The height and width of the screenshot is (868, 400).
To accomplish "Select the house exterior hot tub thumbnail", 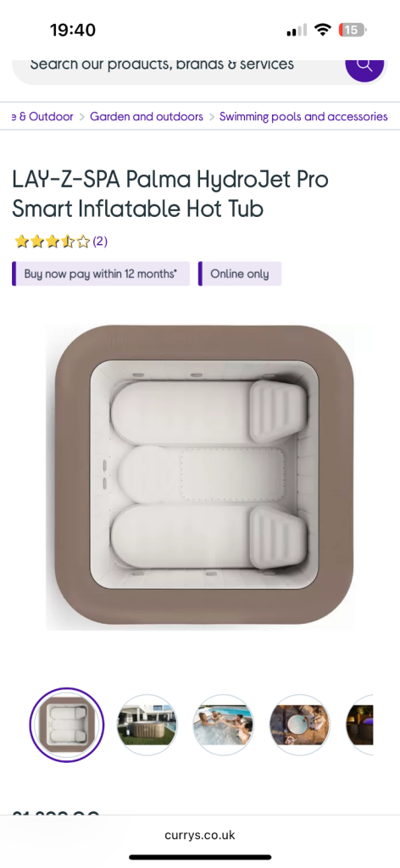I will [147, 725].
